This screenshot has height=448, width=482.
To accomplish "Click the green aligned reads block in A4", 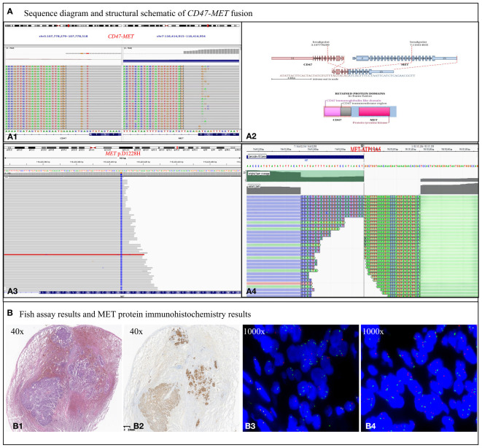I will pos(448,246).
